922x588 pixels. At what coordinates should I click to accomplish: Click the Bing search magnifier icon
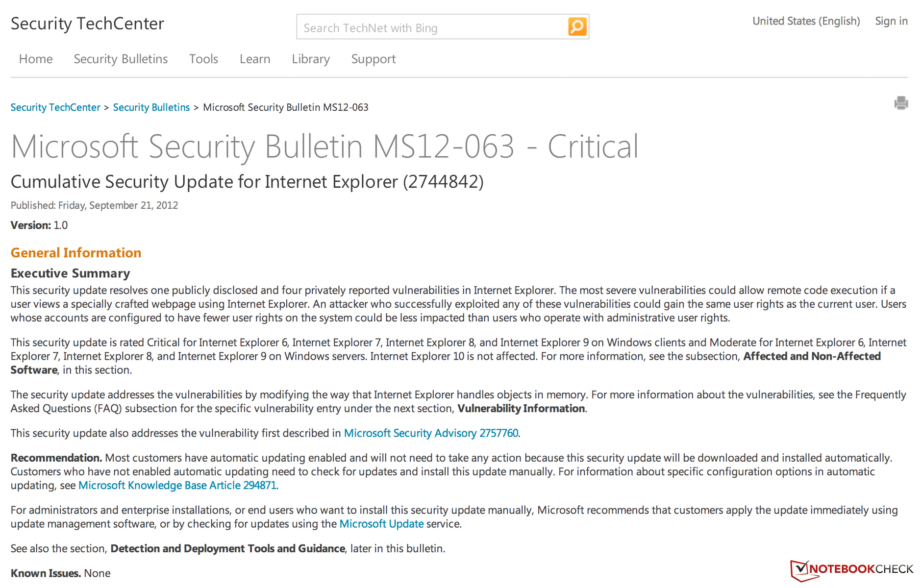[577, 26]
